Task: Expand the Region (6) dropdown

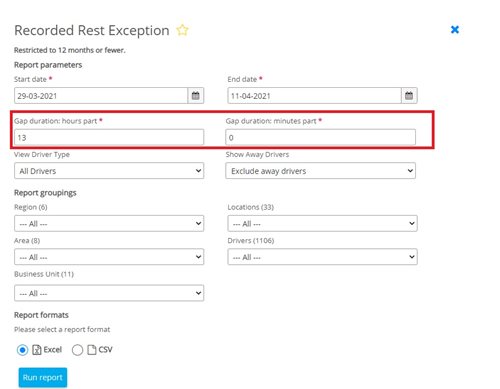Action: tap(109, 224)
